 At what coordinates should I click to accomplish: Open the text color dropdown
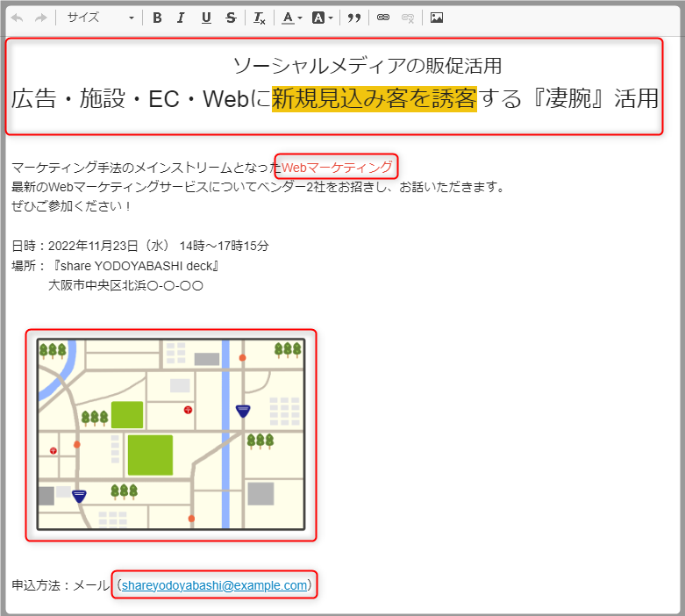tap(292, 18)
